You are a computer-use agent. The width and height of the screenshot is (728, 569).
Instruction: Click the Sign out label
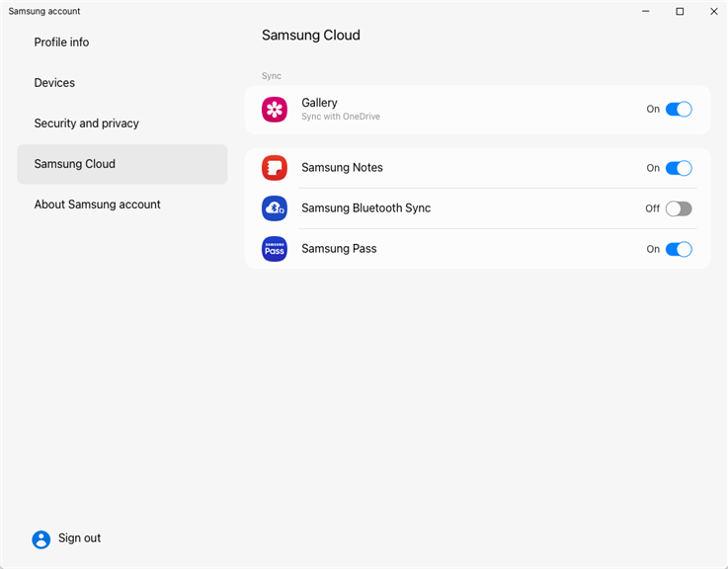coord(79,537)
